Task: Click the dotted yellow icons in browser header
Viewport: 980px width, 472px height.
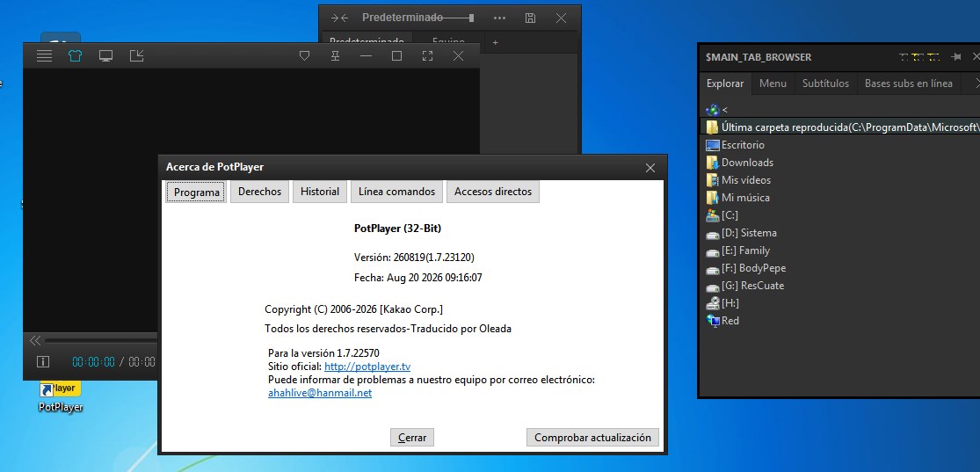Action: [x=919, y=57]
